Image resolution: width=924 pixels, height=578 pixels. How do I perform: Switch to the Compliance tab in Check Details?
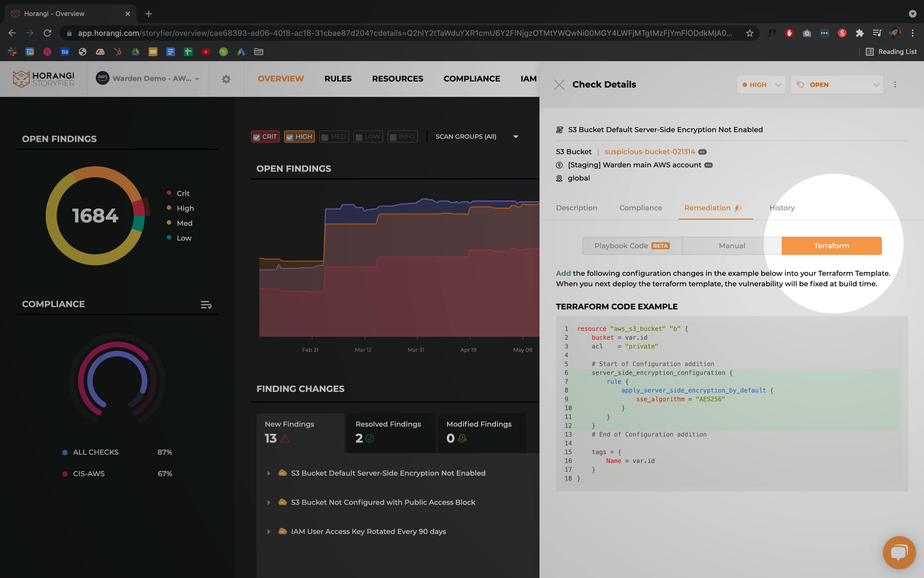coord(641,208)
